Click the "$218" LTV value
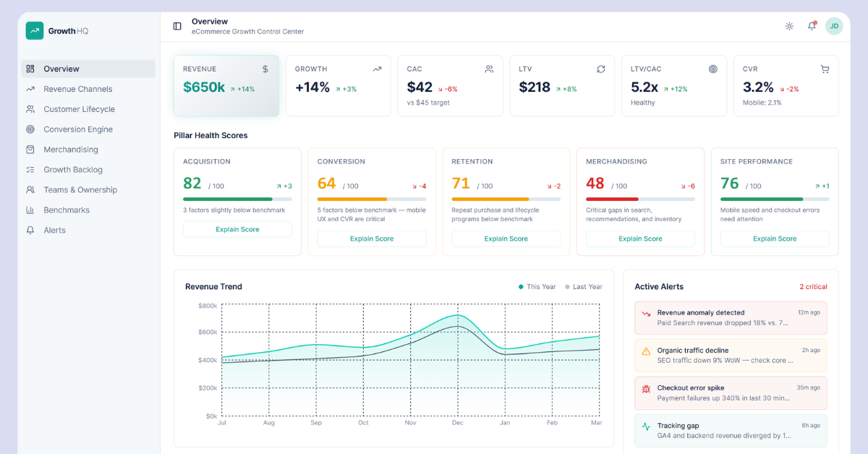 coord(535,87)
